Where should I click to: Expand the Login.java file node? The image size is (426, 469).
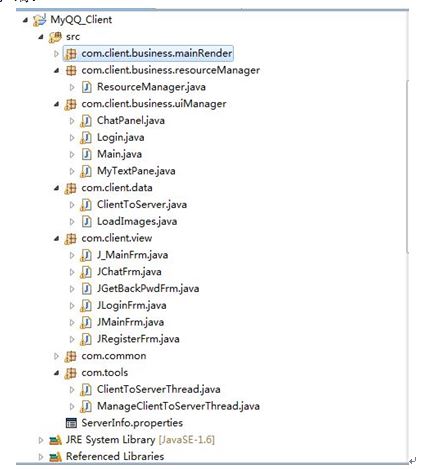pos(72,138)
